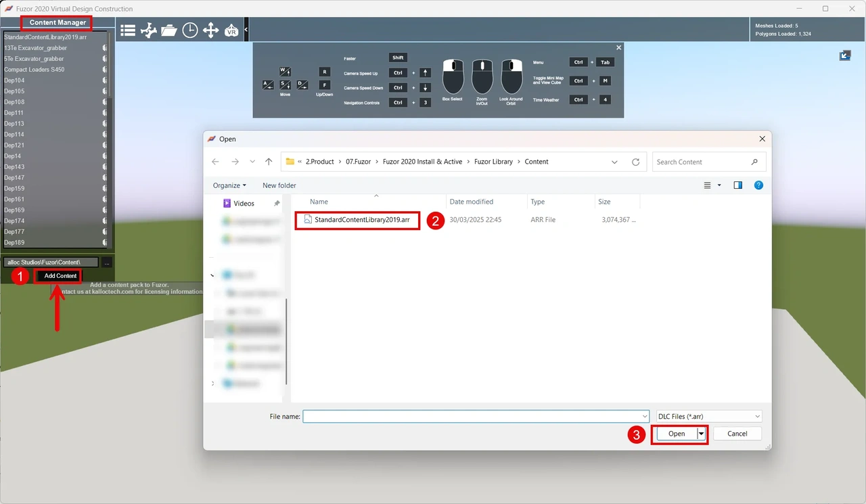866x504 pixels.
Task: Close the navigation controls help overlay
Action: coord(618,47)
